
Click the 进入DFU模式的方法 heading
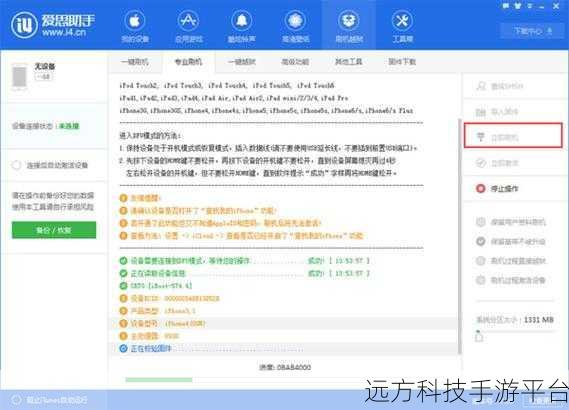coord(151,136)
